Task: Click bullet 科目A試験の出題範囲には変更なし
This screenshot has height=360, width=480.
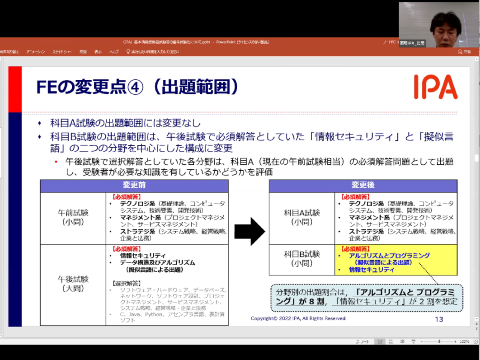Action: pyautogui.click(x=125, y=123)
